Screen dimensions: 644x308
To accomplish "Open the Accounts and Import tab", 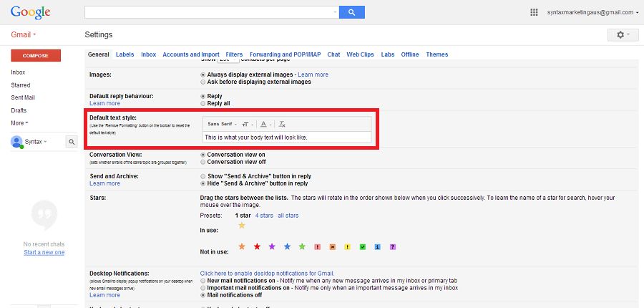I will 191,54.
